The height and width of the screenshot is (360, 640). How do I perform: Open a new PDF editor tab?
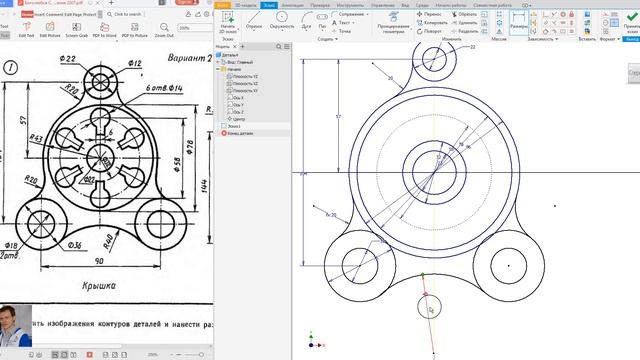click(x=111, y=3)
